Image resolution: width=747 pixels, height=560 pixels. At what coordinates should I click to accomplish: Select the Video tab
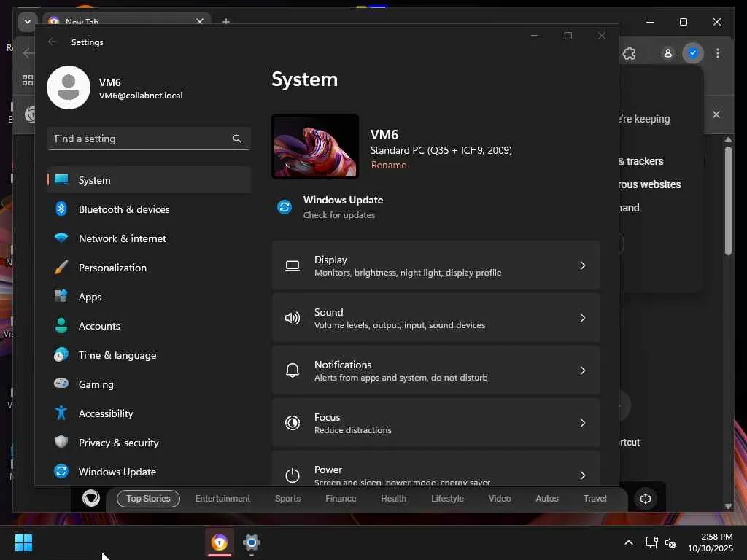[x=499, y=499]
